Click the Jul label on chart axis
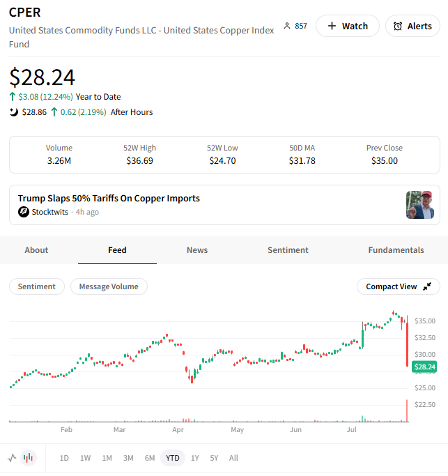The width and height of the screenshot is (448, 476). [352, 430]
